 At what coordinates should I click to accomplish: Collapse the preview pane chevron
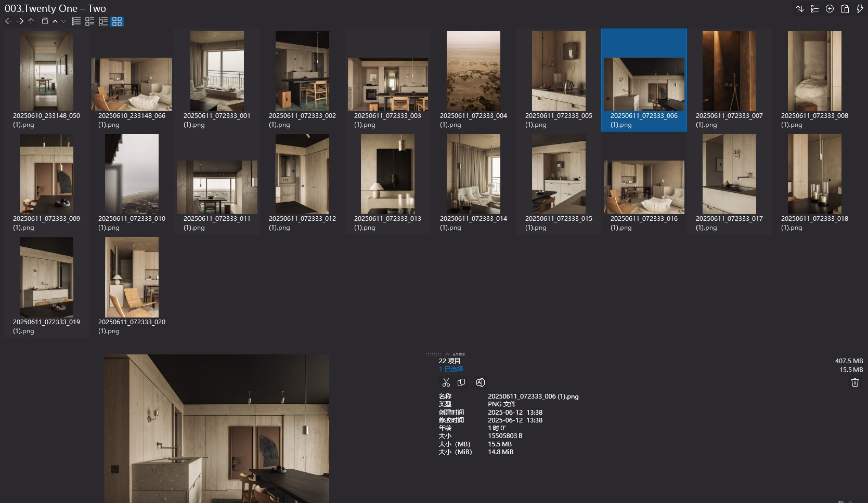click(x=448, y=354)
